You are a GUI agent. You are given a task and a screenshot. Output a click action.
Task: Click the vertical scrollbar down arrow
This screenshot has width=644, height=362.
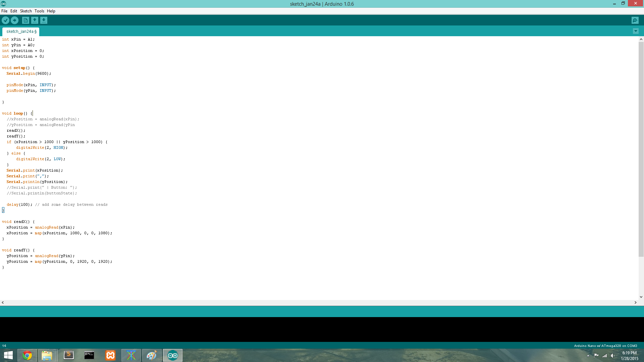641,297
